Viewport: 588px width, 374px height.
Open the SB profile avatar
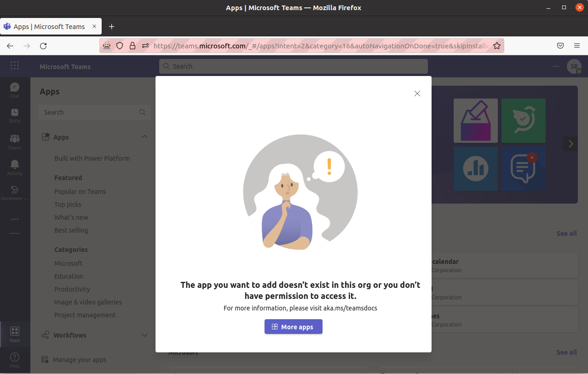click(x=574, y=66)
